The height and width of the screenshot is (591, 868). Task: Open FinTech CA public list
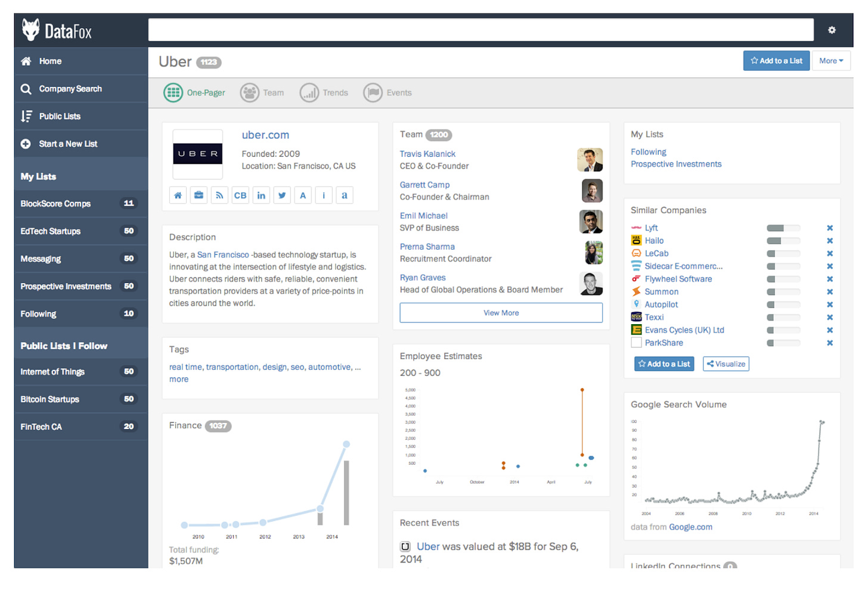(81, 427)
